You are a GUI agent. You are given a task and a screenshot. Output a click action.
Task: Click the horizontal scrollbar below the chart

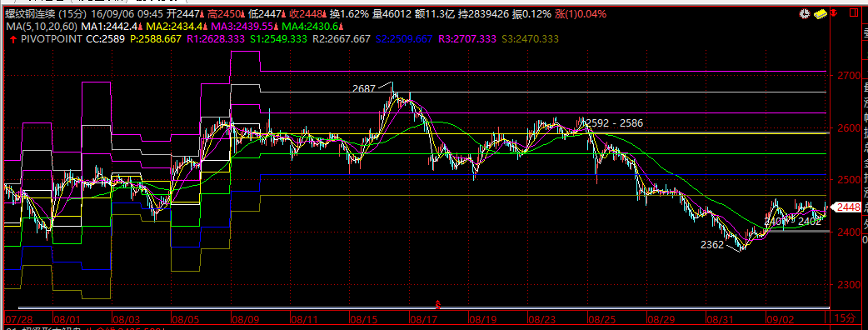point(424,307)
